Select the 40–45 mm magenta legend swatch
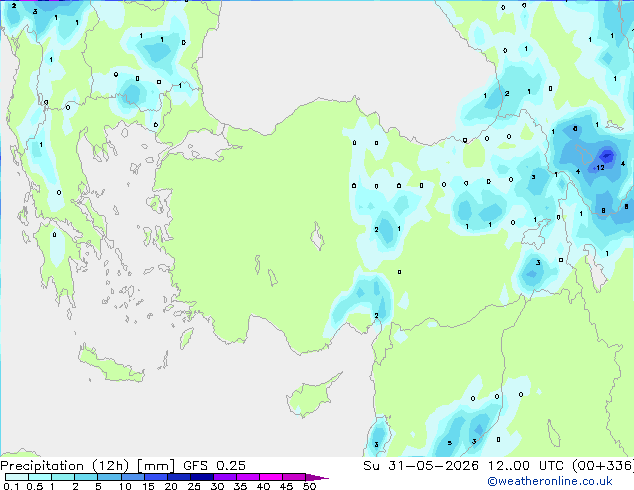 click(x=271, y=477)
